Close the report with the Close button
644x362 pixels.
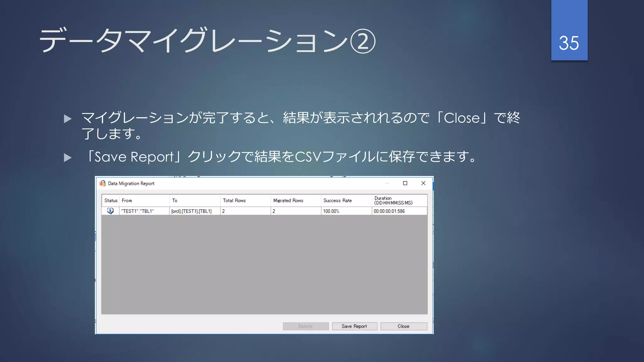click(404, 326)
